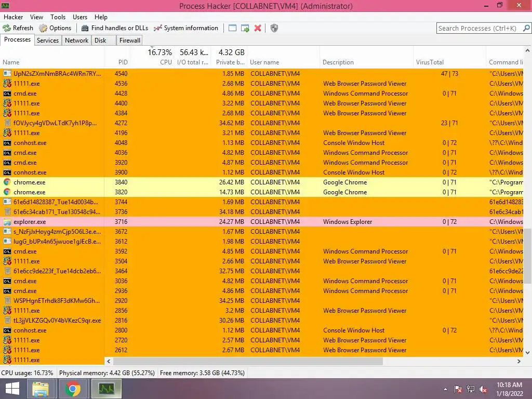Click icon of conhost.exe PID 2800
Screen dimensions: 532x399
[x=7, y=330]
